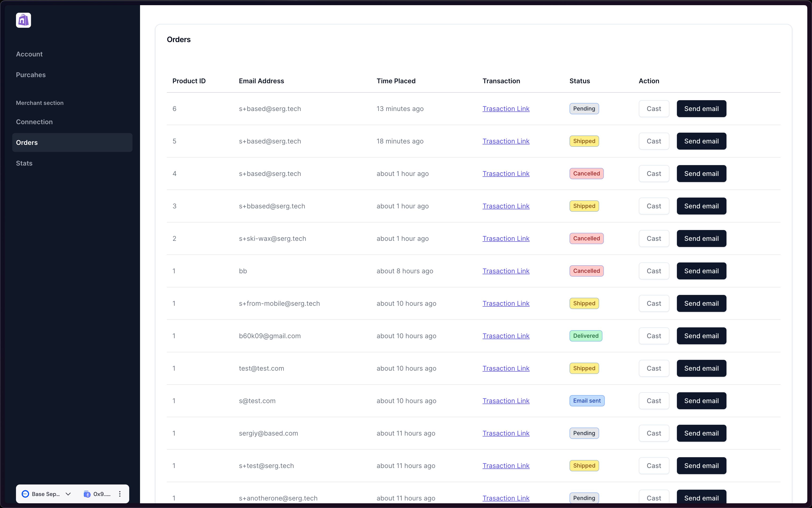Expand the Base Sep network chevron
Viewport: 812px width, 508px height.
pyautogui.click(x=68, y=494)
